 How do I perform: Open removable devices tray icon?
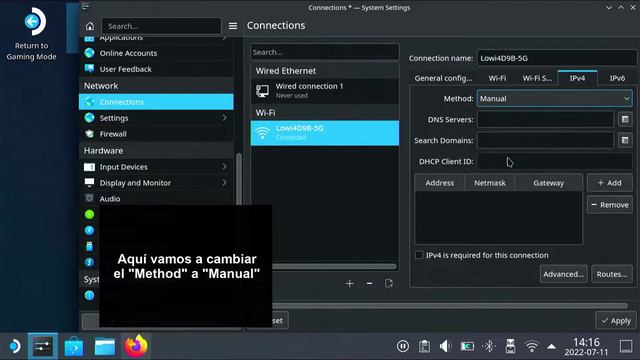click(510, 347)
